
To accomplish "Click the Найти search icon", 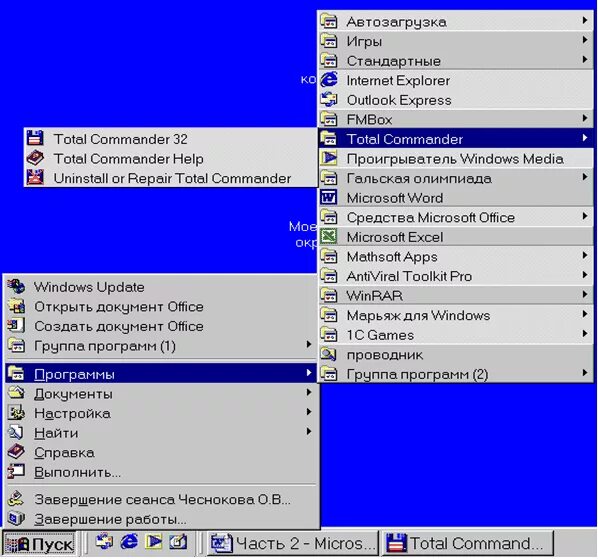I will [16, 432].
